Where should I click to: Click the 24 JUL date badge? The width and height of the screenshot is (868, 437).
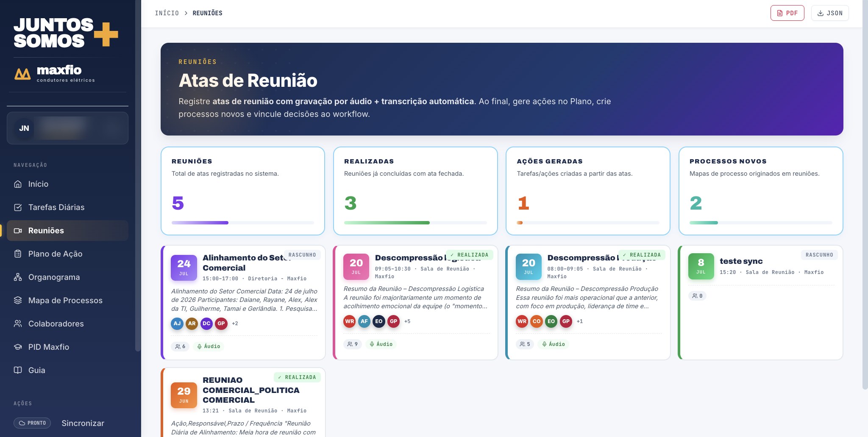click(x=184, y=268)
